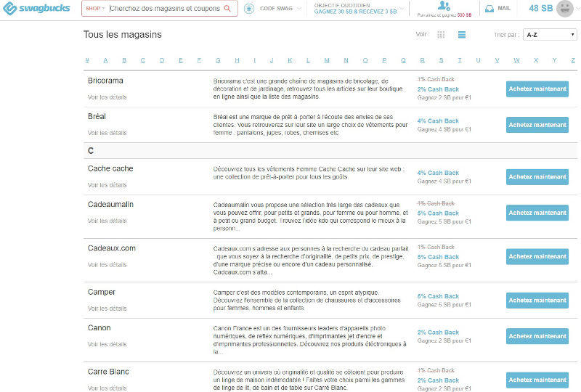The height and width of the screenshot is (392, 581).
Task: Click 5% Cash Back for Cadeaux.com
Action: tap(438, 257)
